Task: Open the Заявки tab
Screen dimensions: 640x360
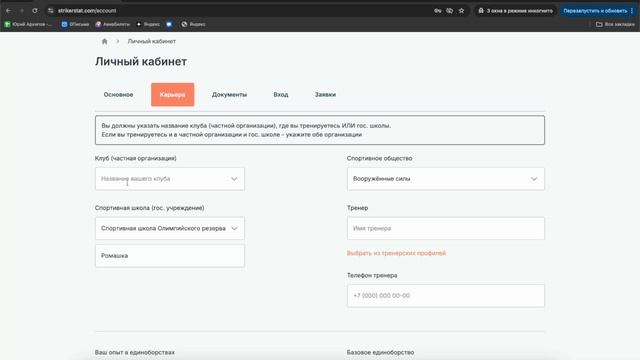Action: point(325,95)
